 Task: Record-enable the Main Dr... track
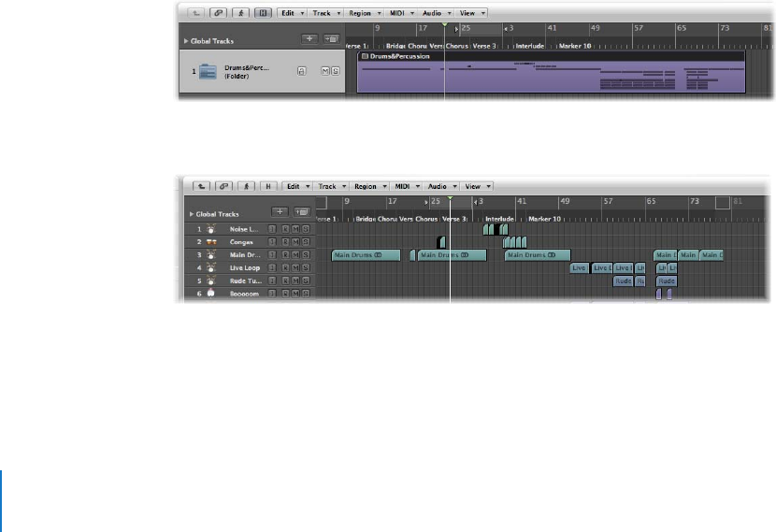(285, 255)
